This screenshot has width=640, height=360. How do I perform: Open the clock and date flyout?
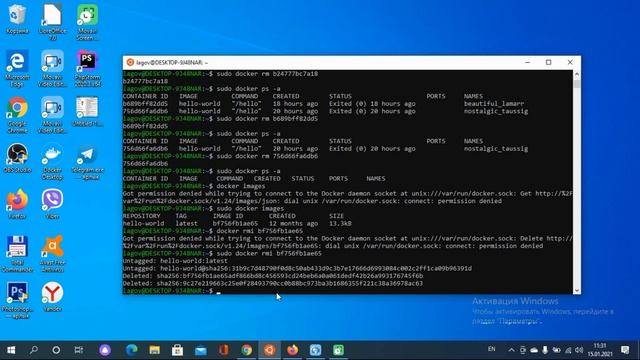pyautogui.click(x=600, y=350)
